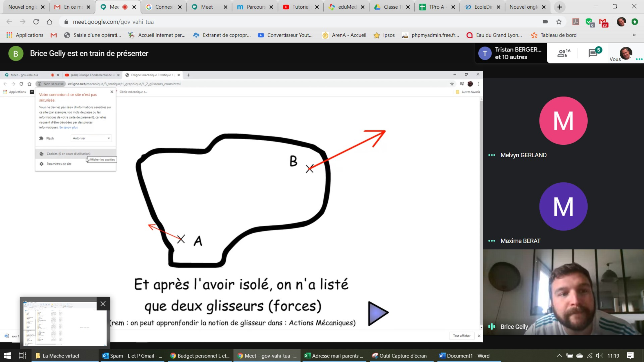Click the camera icon in address bar

pyautogui.click(x=545, y=22)
